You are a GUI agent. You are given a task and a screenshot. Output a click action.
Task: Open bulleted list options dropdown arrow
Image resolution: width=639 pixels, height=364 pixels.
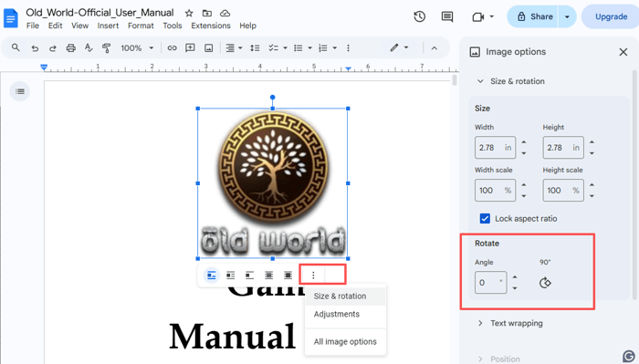(x=309, y=48)
